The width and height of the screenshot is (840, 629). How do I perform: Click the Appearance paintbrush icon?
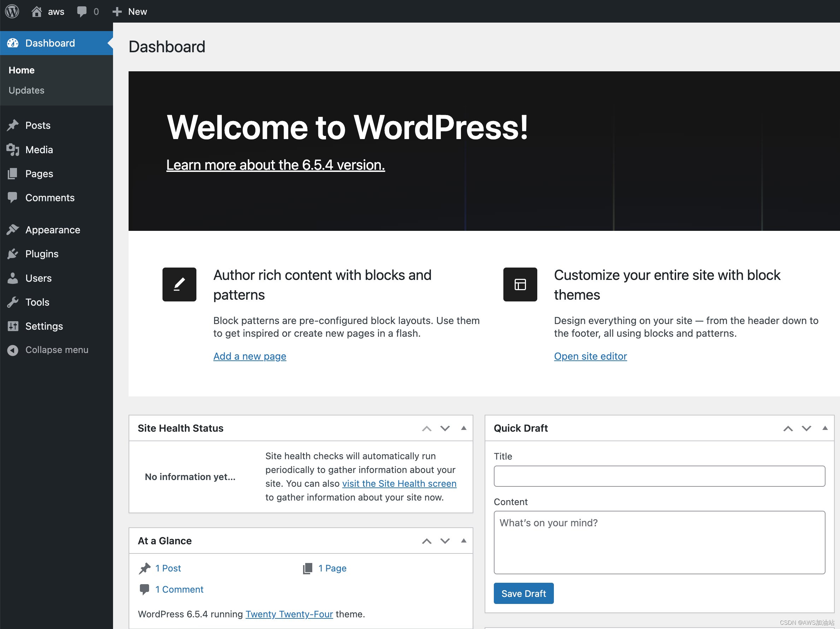(13, 229)
